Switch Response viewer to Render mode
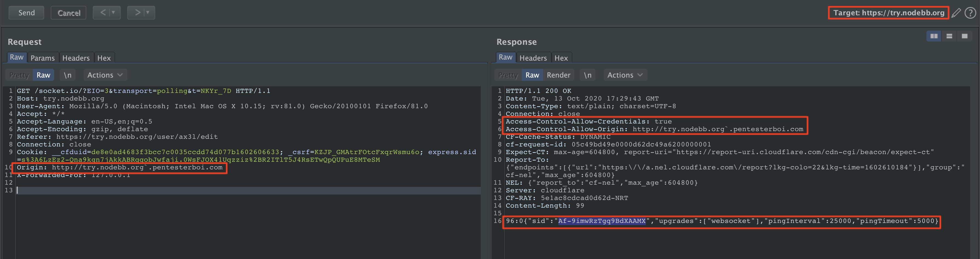This screenshot has height=259, width=980. [x=558, y=75]
